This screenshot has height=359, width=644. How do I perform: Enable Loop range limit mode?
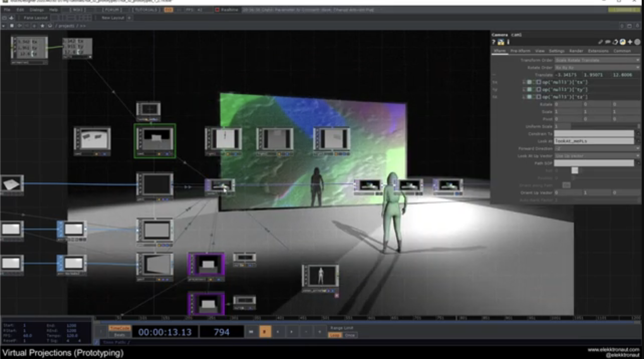tap(335, 335)
